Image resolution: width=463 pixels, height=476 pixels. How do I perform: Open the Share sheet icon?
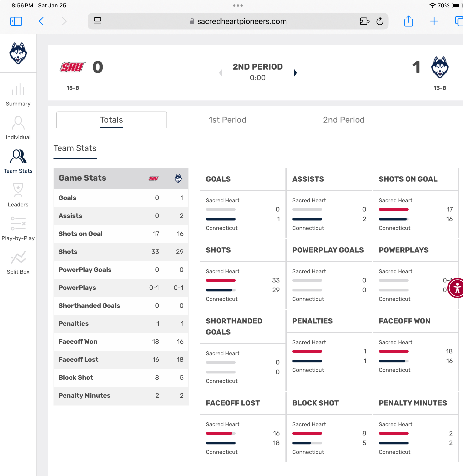[x=409, y=21]
